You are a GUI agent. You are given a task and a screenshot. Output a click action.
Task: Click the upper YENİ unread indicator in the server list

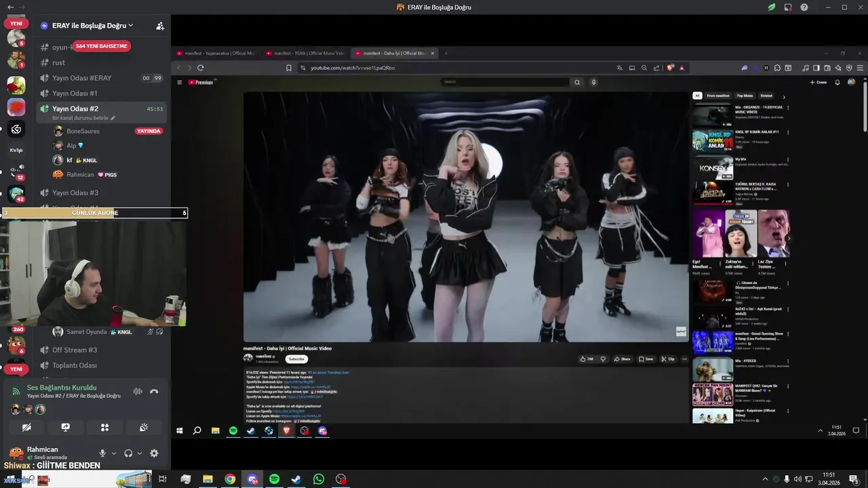tap(16, 24)
